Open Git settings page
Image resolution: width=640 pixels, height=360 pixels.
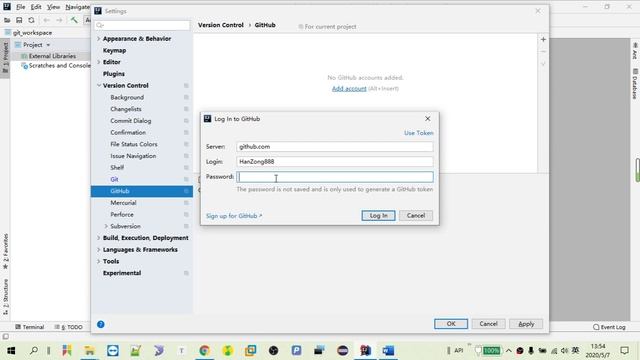tap(114, 179)
